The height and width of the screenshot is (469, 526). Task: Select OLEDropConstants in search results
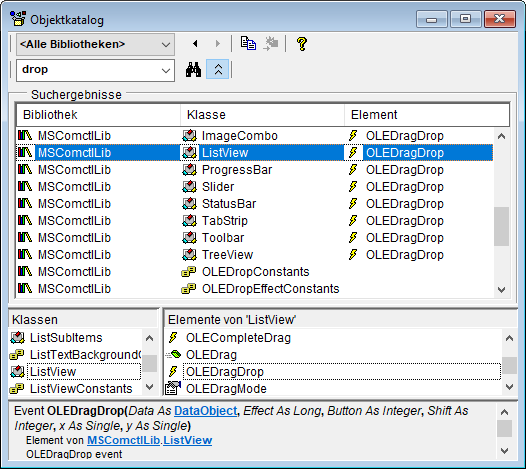[x=255, y=272]
